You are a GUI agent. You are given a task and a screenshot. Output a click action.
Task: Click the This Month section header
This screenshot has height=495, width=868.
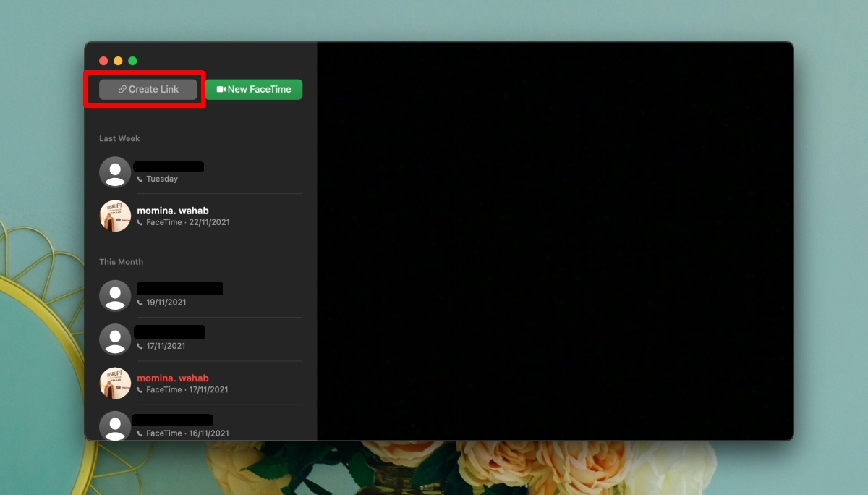point(121,262)
